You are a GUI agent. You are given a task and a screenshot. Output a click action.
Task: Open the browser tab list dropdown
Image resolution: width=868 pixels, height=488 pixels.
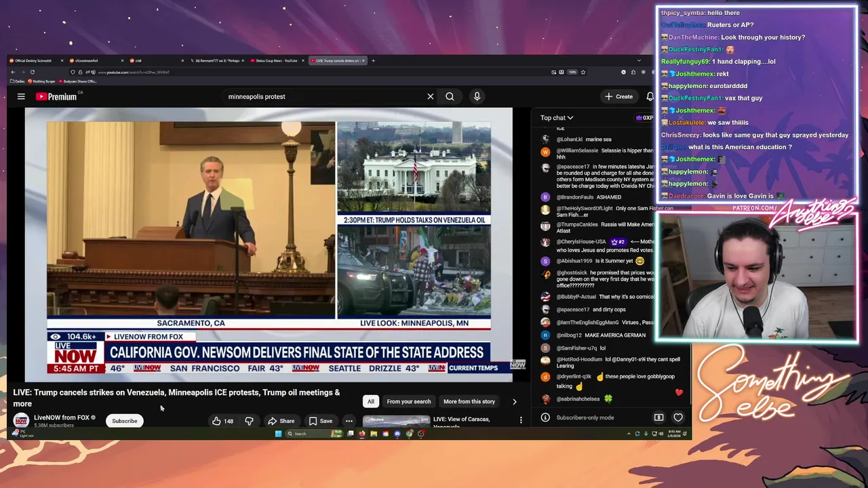click(x=638, y=60)
